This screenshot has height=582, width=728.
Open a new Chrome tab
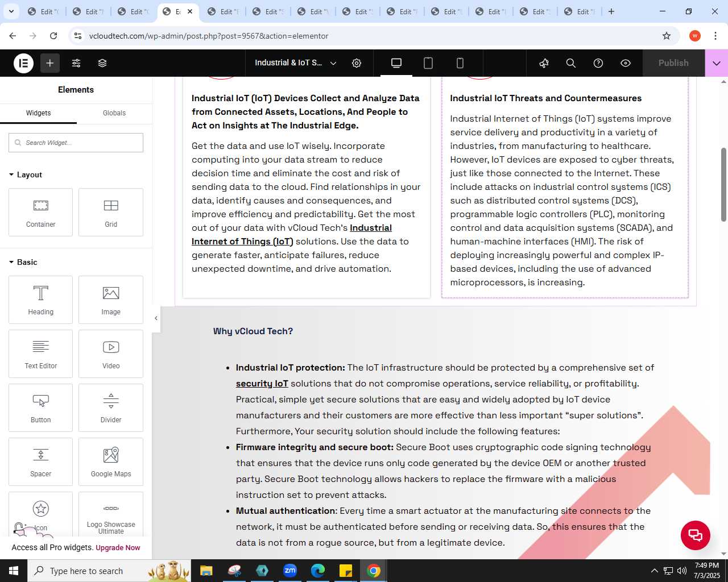pos(611,11)
